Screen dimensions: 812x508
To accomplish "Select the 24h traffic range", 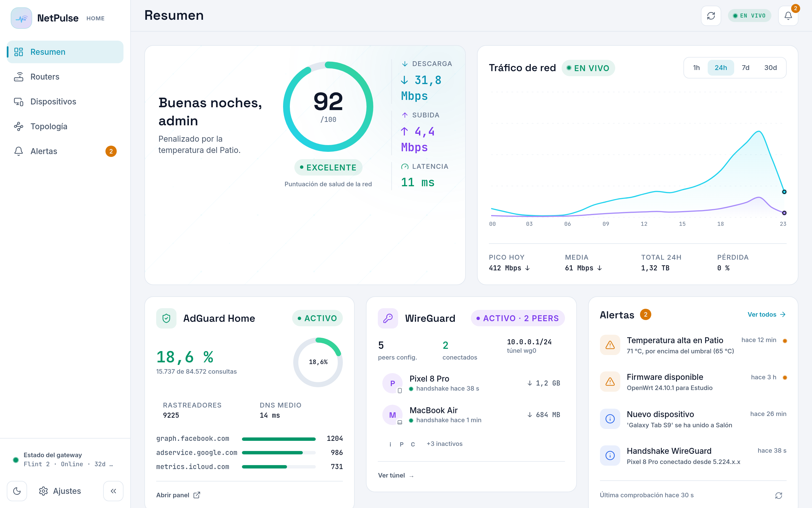I will (x=721, y=67).
